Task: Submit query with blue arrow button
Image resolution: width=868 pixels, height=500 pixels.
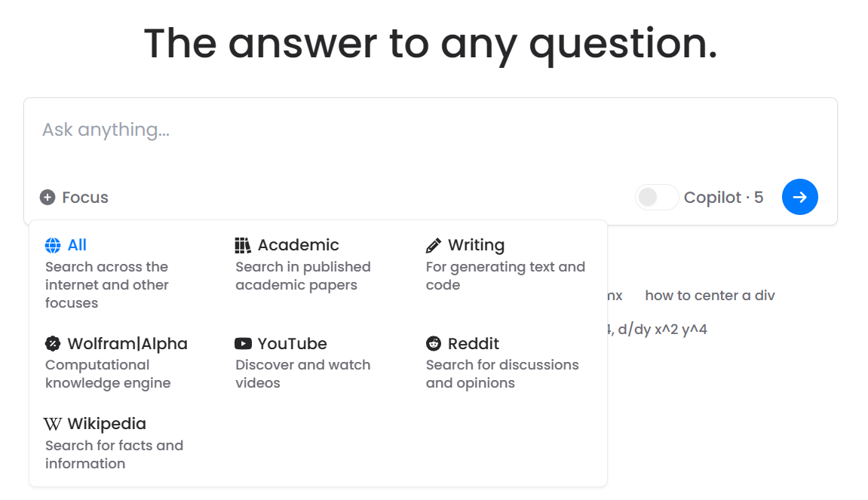Action: [800, 197]
